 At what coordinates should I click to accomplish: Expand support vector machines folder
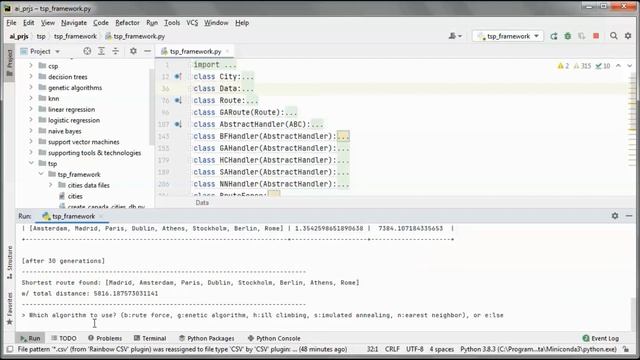(31, 142)
